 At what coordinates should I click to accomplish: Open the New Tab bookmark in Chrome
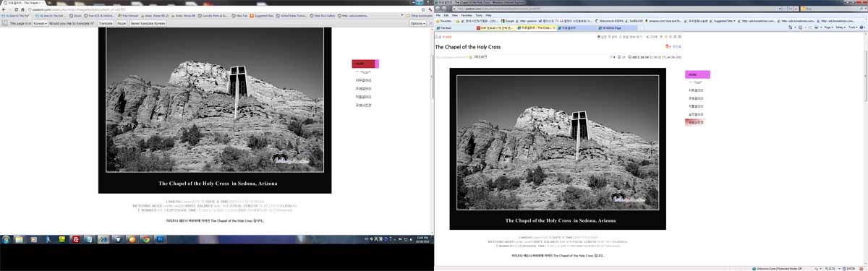point(239,16)
